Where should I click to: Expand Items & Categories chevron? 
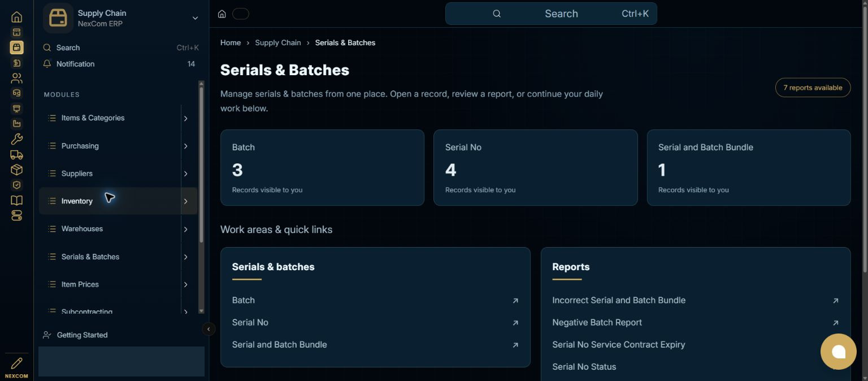point(185,118)
